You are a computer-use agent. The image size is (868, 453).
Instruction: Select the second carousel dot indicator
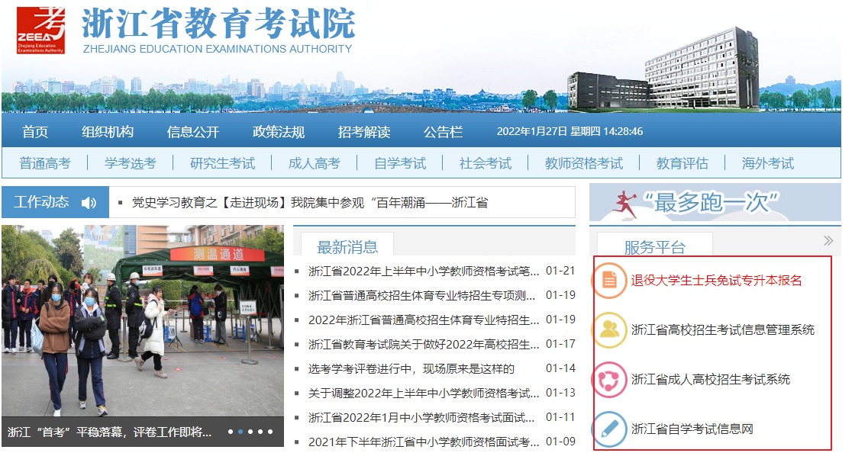tap(240, 432)
